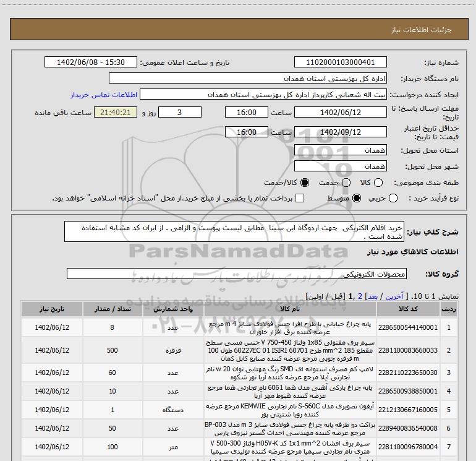Click the response deadline time 16:00 field
The height and width of the screenshot is (461, 476).
pos(247,112)
